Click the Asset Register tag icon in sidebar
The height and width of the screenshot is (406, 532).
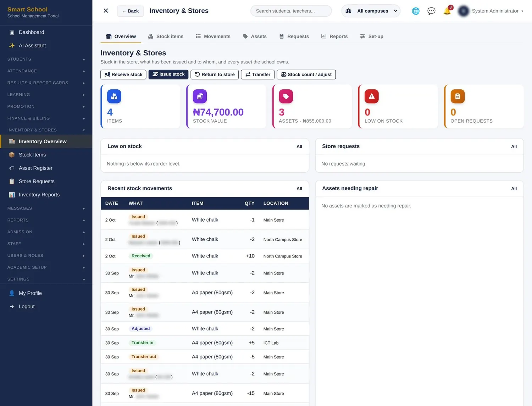[x=12, y=168]
